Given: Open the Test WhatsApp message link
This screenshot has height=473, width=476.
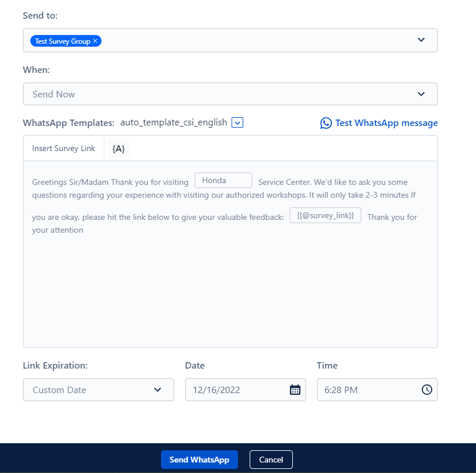Looking at the screenshot, I should 387,123.
